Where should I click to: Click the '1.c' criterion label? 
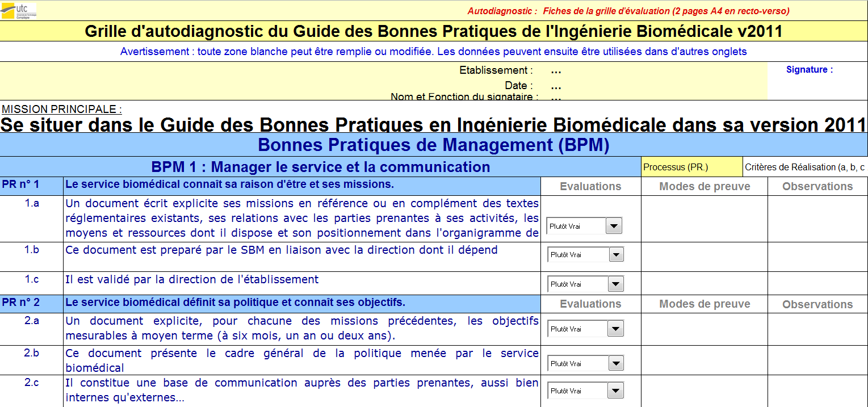point(32,279)
